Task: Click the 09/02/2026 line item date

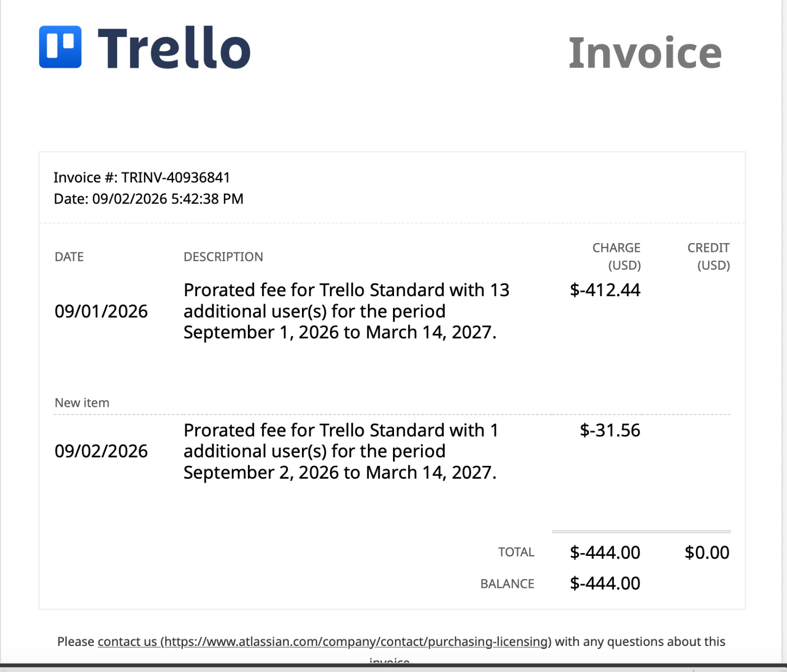Action: coord(101,451)
